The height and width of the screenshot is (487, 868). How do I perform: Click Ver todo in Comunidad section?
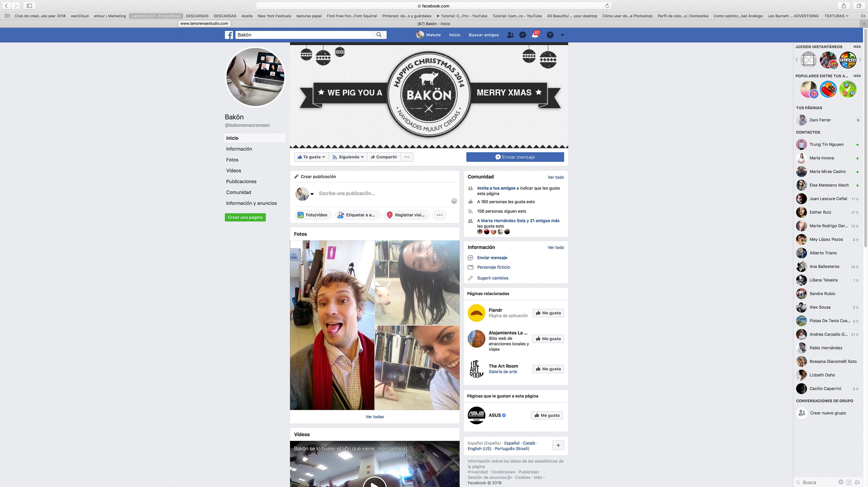click(556, 177)
